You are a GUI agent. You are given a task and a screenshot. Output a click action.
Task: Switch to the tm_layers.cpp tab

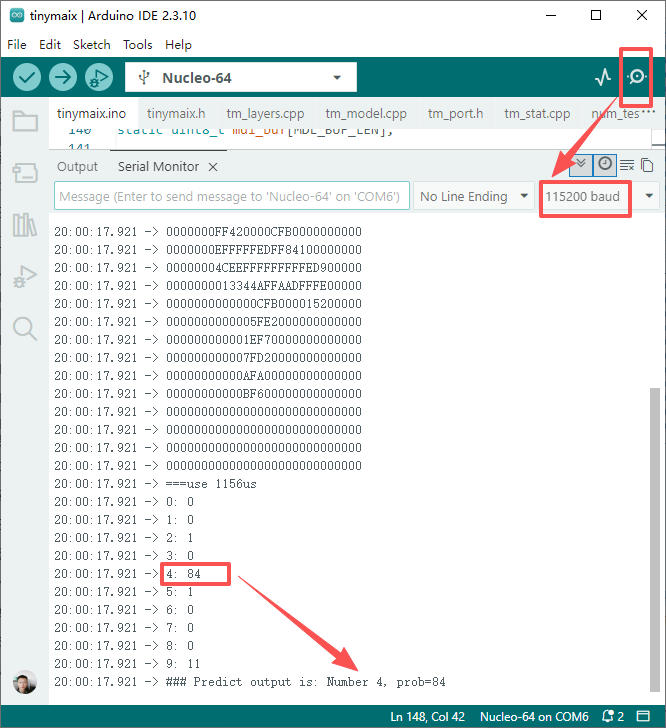(265, 113)
